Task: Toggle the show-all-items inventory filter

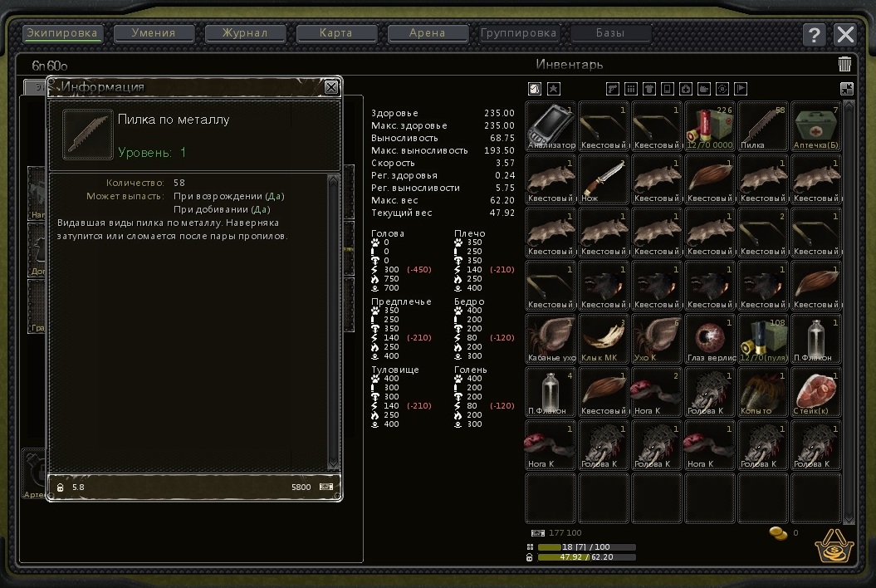Action: click(535, 89)
